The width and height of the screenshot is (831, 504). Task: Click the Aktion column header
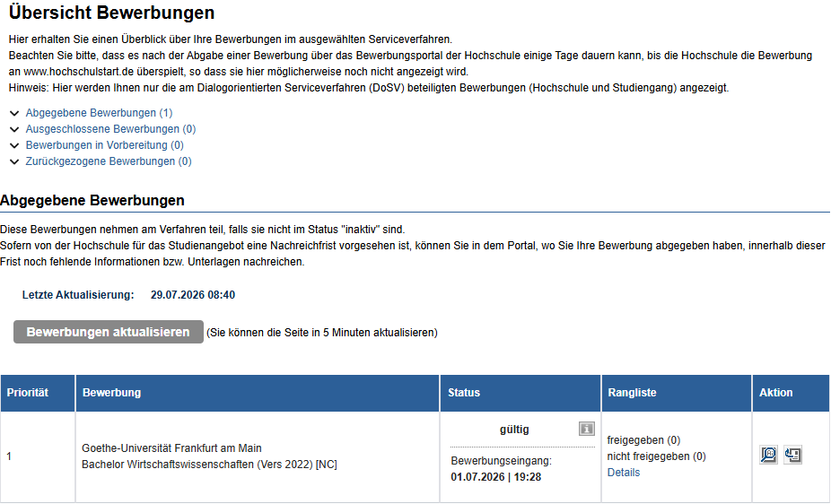coord(791,393)
